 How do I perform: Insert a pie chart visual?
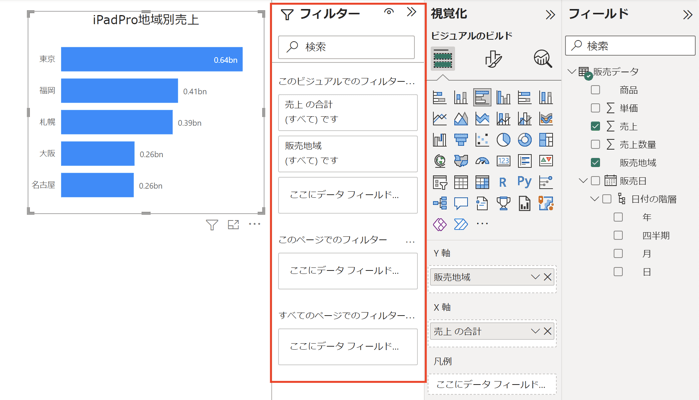click(x=503, y=140)
